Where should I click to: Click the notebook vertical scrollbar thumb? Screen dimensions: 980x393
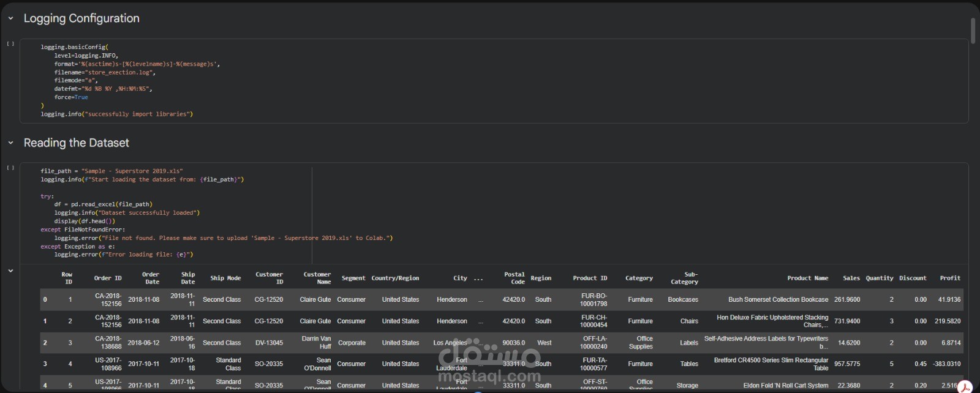[x=973, y=31]
